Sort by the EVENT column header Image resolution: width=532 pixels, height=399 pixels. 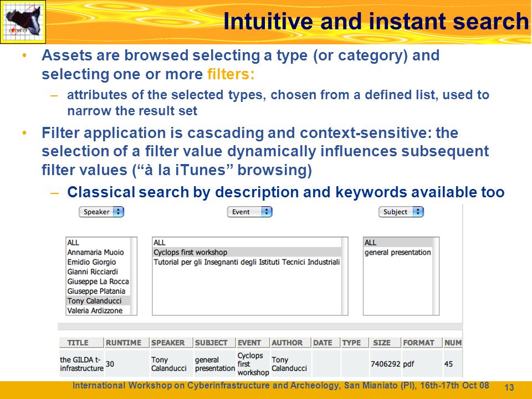[x=253, y=342]
